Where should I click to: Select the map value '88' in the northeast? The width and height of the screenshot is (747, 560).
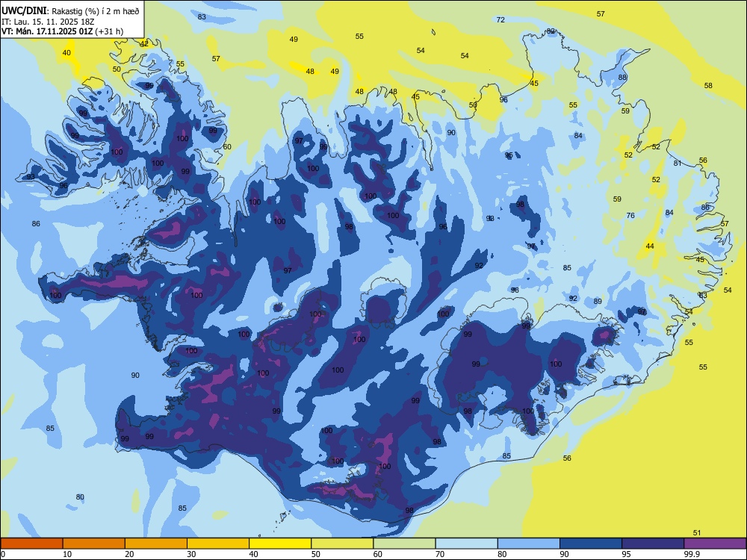pyautogui.click(x=622, y=77)
